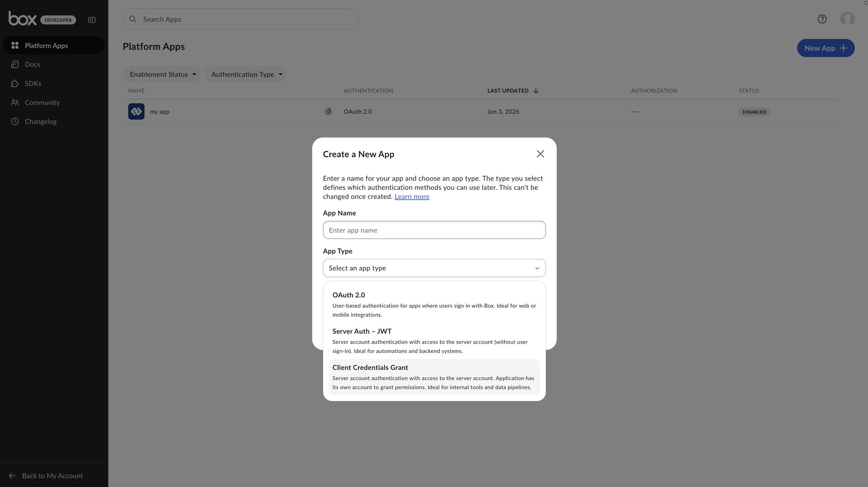868x487 pixels.
Task: Choose Server Auth – JWT option
Action: click(x=434, y=341)
